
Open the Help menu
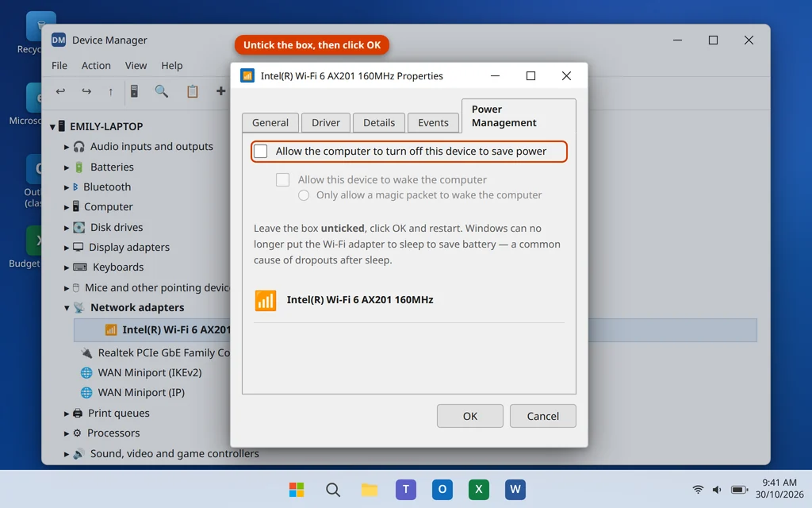171,65
